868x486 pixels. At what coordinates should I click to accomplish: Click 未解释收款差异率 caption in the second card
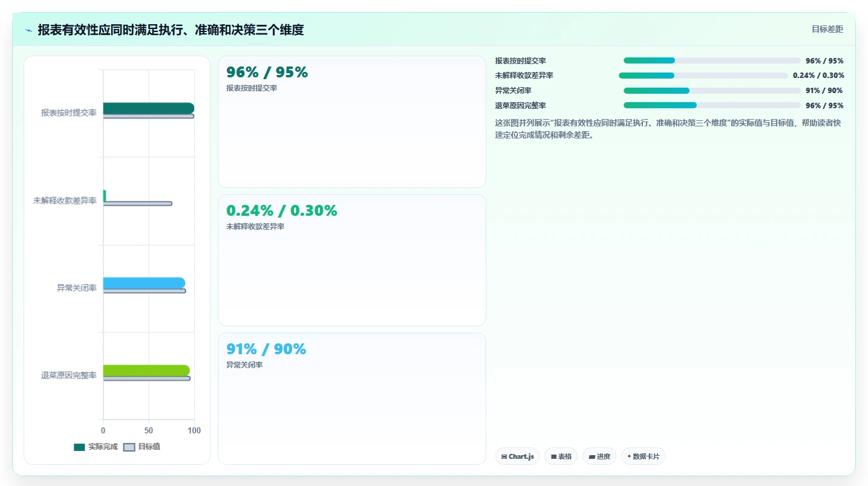click(x=255, y=227)
